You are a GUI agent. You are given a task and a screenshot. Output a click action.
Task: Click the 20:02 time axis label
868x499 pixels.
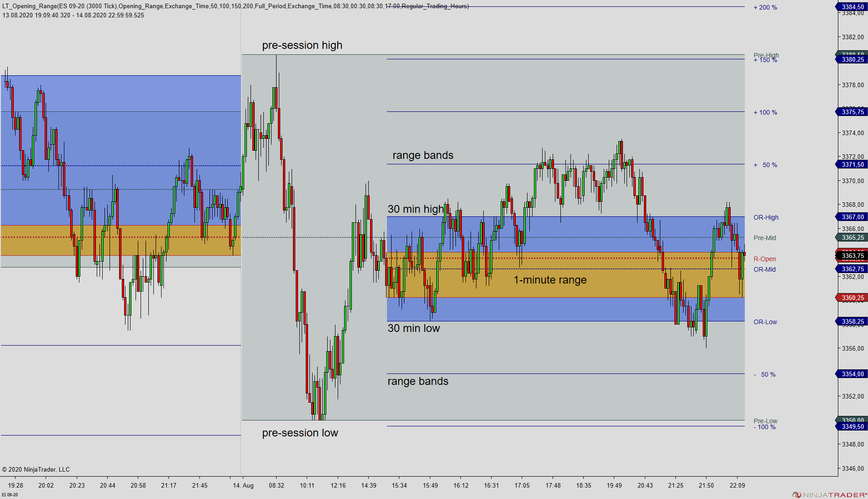point(46,485)
